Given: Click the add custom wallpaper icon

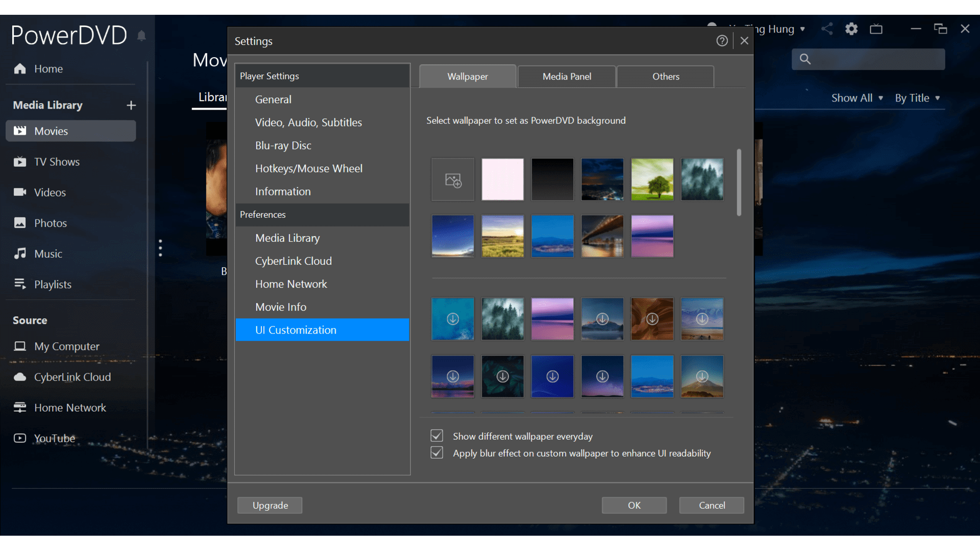Looking at the screenshot, I should pos(453,180).
